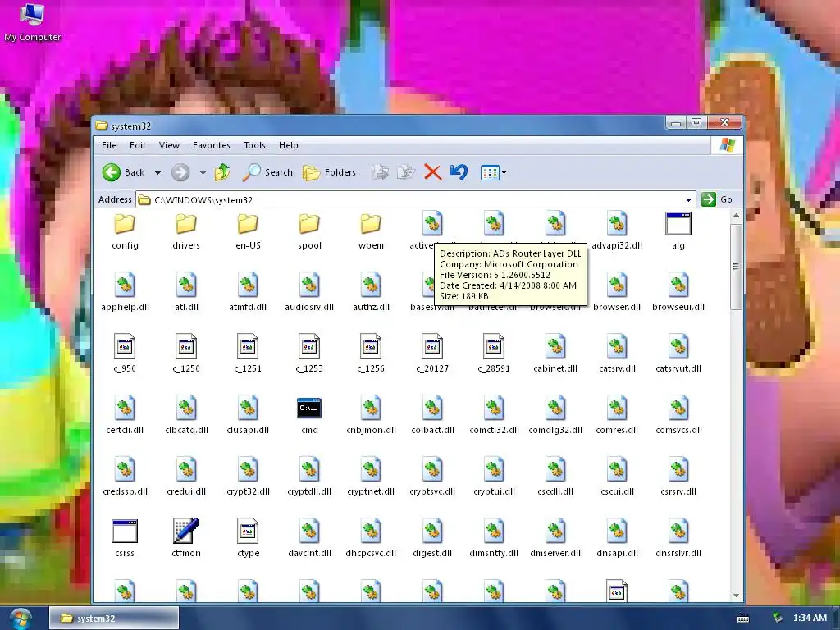Image resolution: width=840 pixels, height=630 pixels.
Task: Open the Edit menu
Action: 138,145
